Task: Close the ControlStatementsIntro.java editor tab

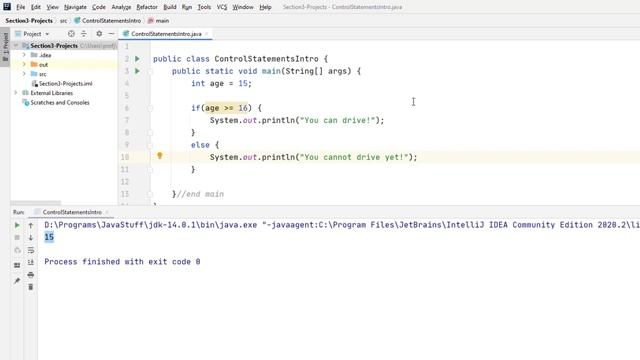Action: click(207, 34)
